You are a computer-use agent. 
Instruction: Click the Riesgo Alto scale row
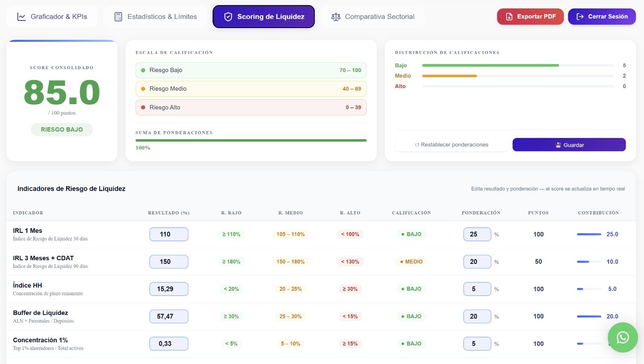(251, 107)
